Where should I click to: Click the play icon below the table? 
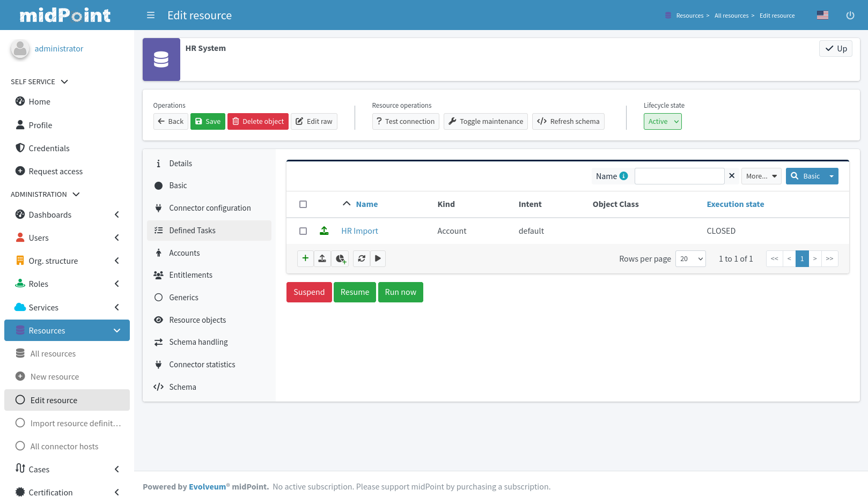click(378, 258)
